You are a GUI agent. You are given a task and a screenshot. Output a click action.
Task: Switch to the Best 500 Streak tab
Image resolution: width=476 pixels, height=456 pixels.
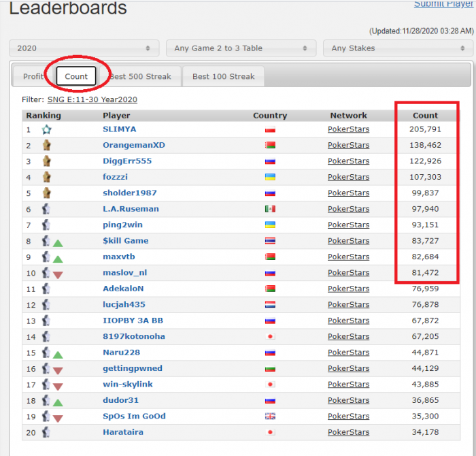point(140,76)
